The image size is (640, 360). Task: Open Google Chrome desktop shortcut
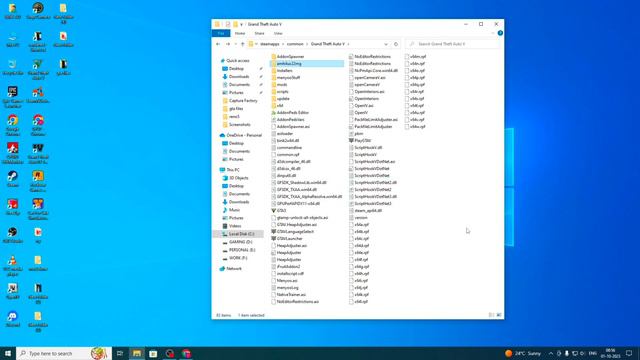[13, 125]
